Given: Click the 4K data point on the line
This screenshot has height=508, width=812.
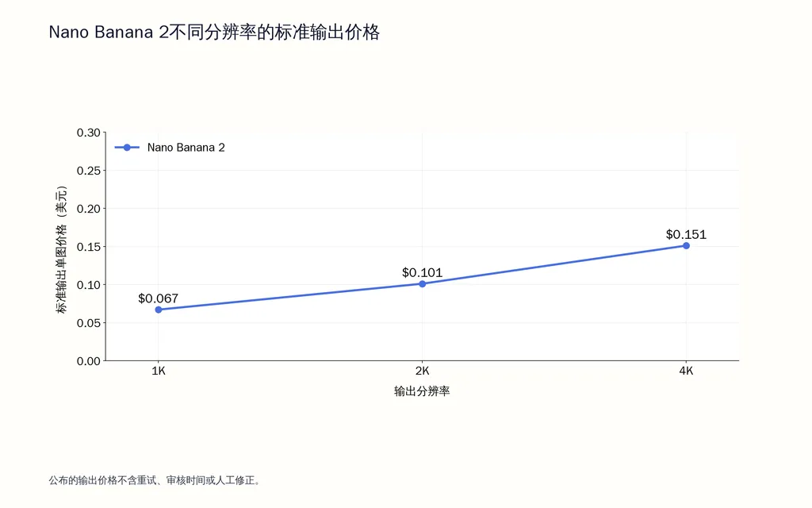Looking at the screenshot, I should (686, 246).
